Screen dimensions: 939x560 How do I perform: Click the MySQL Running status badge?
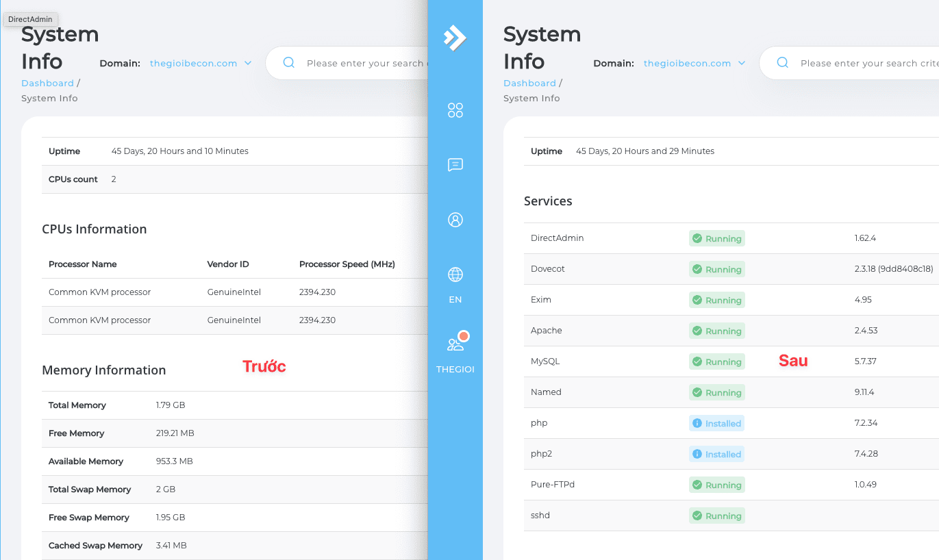pyautogui.click(x=717, y=361)
